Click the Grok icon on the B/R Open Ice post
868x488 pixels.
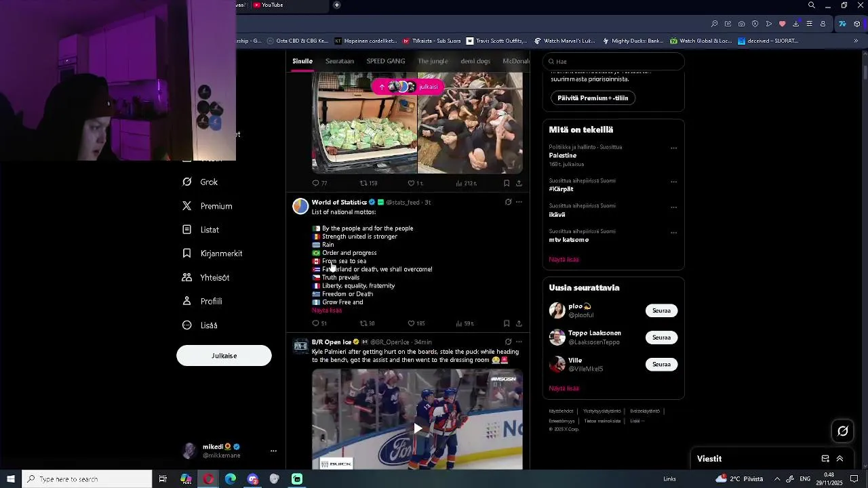tap(508, 342)
